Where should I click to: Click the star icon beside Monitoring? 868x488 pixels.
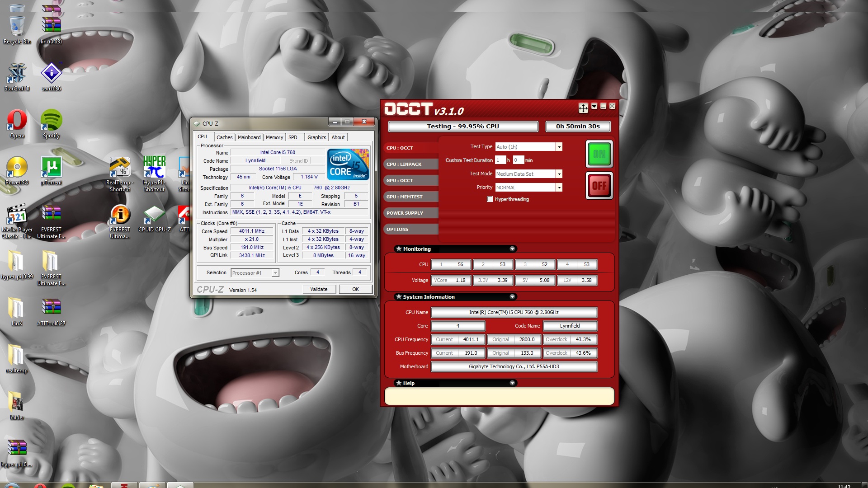pyautogui.click(x=398, y=249)
